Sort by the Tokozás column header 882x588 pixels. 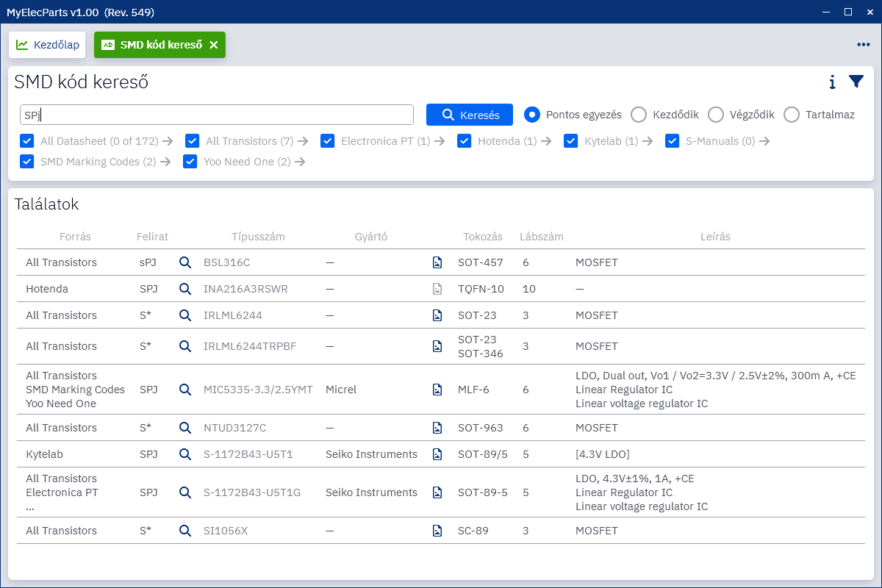tap(483, 237)
